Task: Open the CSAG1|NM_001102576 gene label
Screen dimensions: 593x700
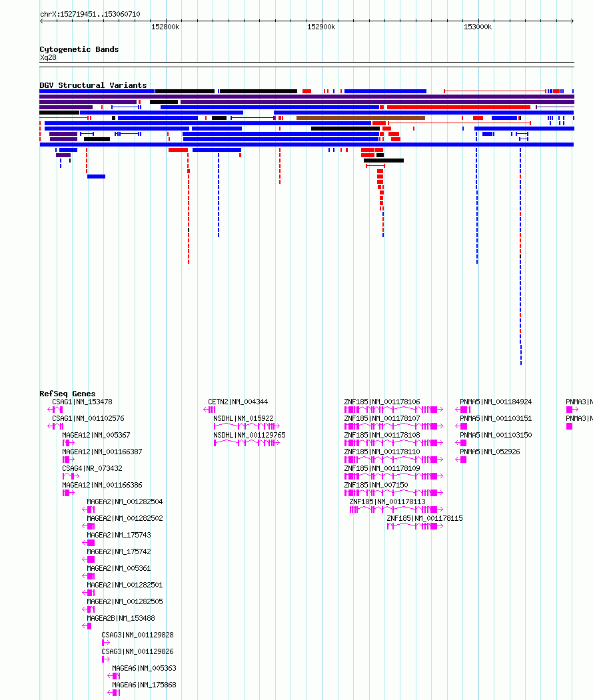Action: (x=89, y=418)
